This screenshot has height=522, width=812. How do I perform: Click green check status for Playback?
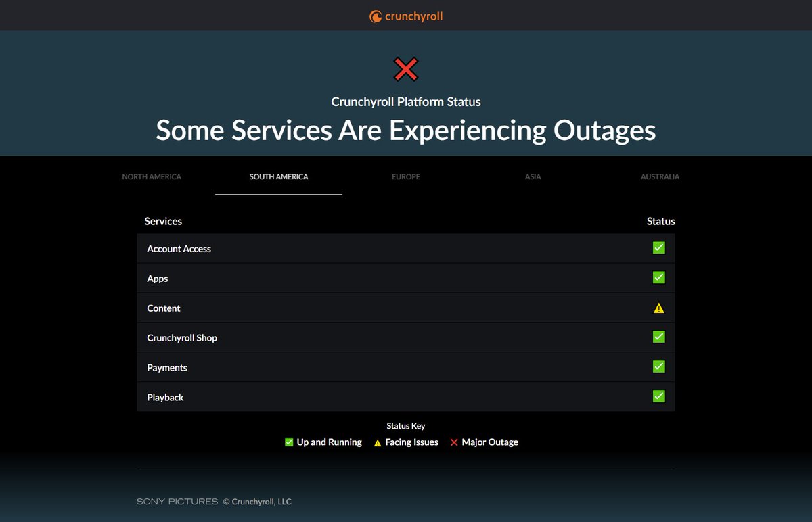coord(659,396)
